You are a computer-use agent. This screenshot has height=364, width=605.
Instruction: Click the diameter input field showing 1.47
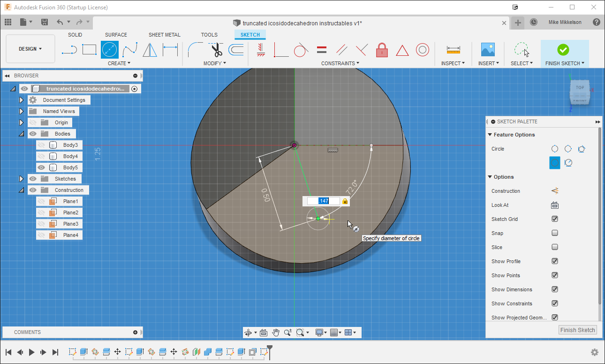[x=324, y=201]
